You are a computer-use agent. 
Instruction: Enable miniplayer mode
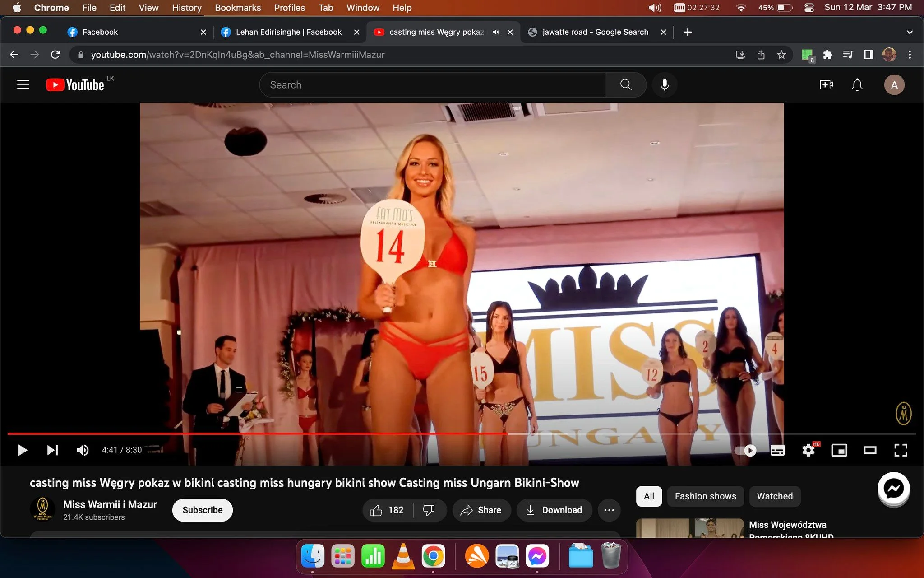point(839,450)
